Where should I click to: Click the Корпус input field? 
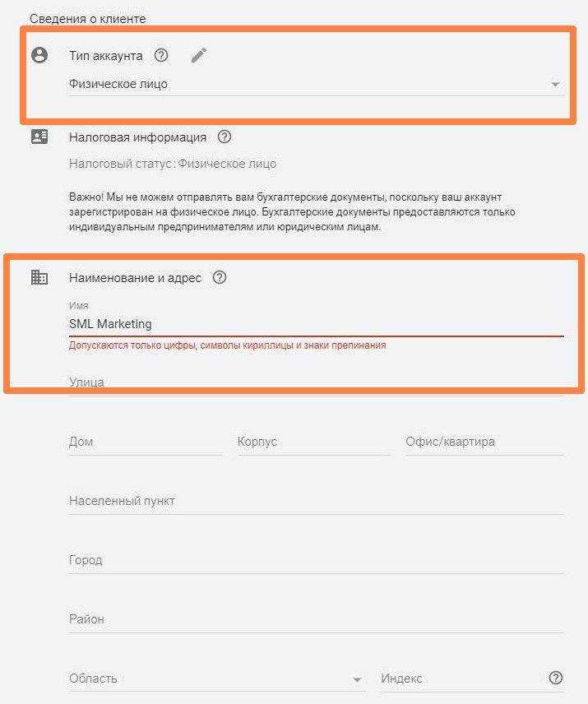click(313, 442)
